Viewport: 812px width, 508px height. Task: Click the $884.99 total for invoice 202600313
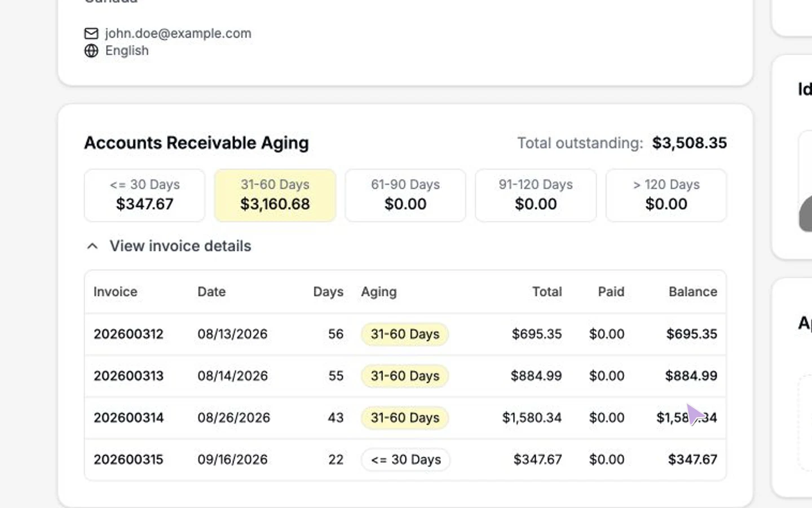(536, 376)
